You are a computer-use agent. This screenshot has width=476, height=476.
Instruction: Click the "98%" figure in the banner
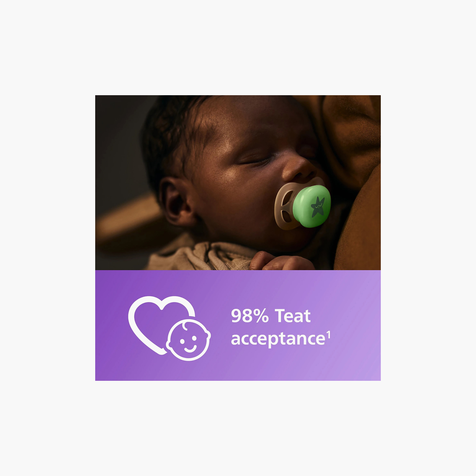click(x=250, y=316)
